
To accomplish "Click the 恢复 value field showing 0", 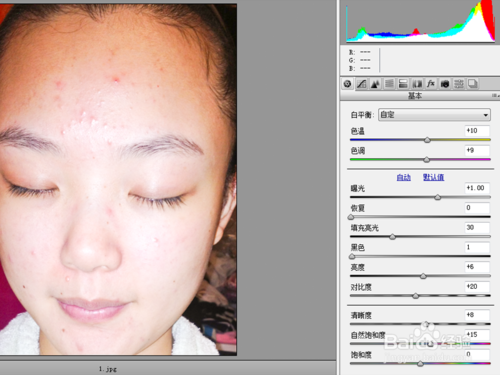I will pos(477,208).
